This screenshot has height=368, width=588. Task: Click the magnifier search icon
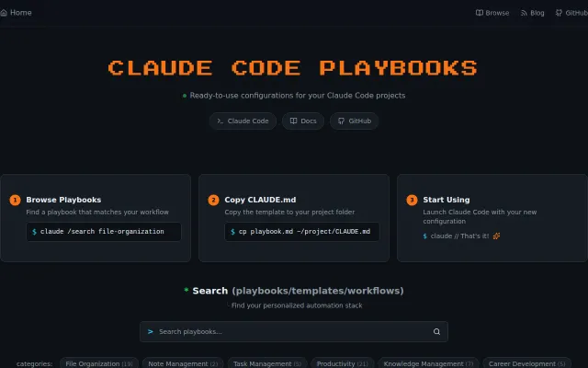[x=436, y=331]
